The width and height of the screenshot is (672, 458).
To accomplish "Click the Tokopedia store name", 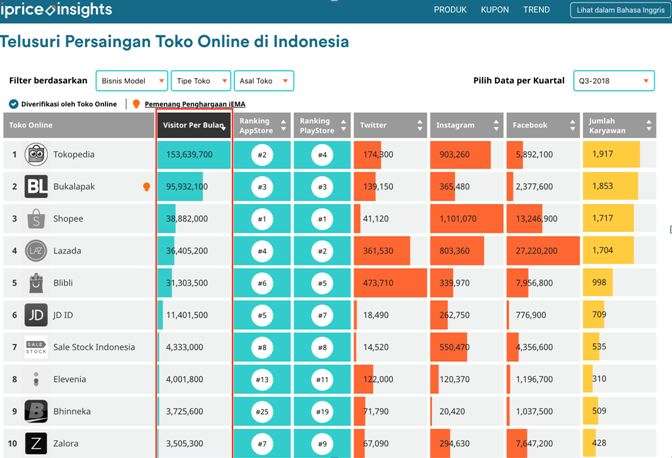I will point(74,154).
